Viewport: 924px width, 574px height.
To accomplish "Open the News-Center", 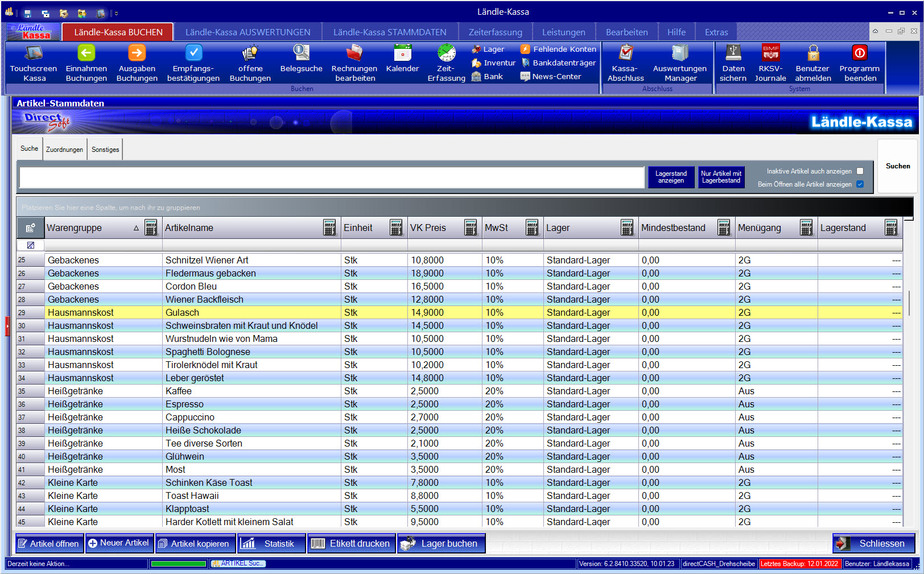I will [551, 77].
